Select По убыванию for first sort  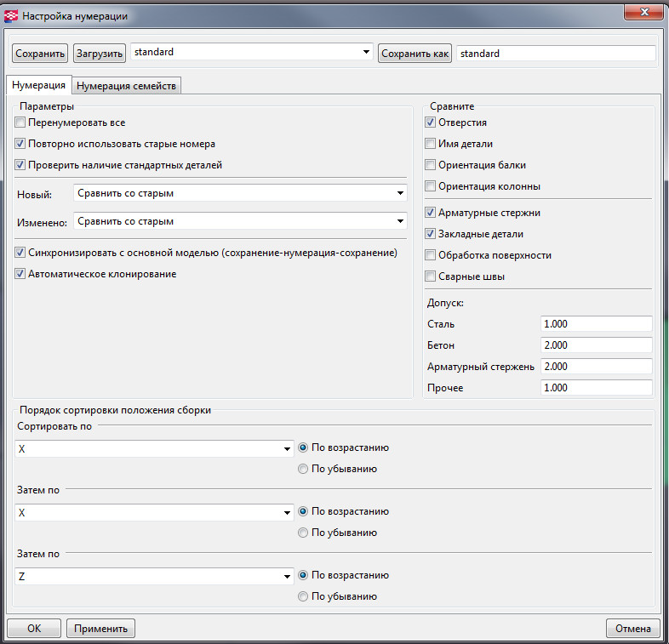pos(303,469)
